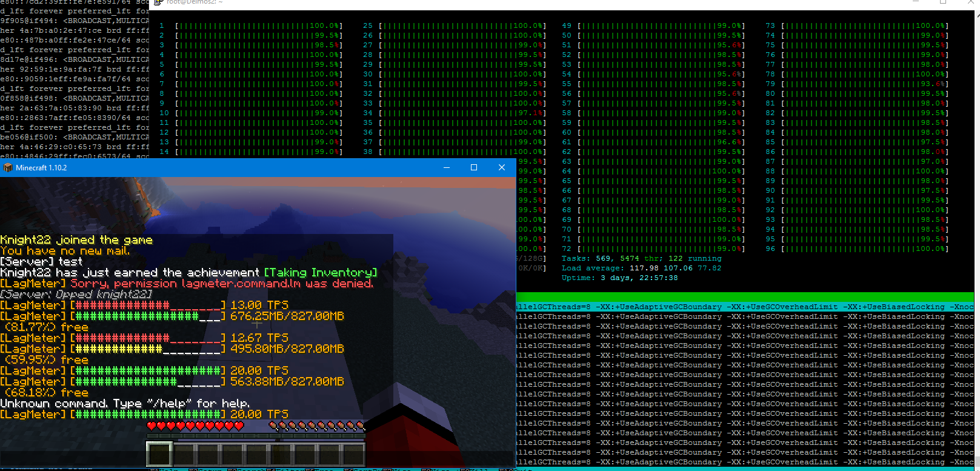Maximize the Minecraft 1.10.2 window
The width and height of the screenshot is (980, 471).
474,168
